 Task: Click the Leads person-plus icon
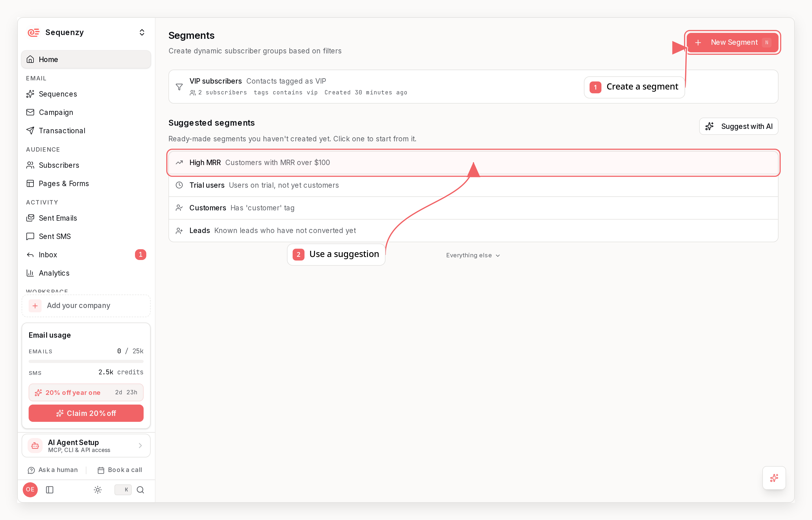click(180, 231)
